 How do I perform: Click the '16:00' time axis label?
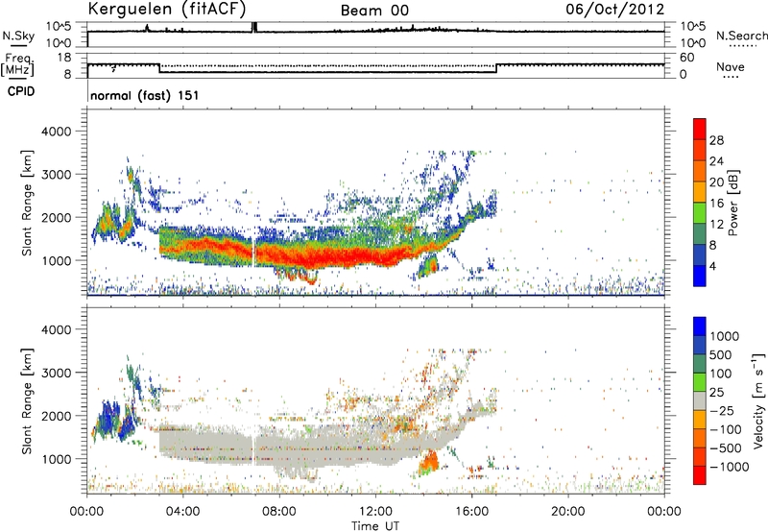coord(471,512)
